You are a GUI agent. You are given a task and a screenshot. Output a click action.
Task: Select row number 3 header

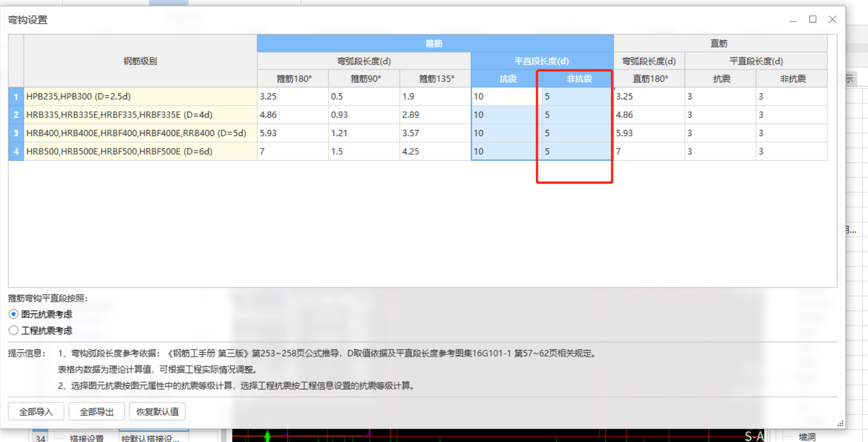16,133
